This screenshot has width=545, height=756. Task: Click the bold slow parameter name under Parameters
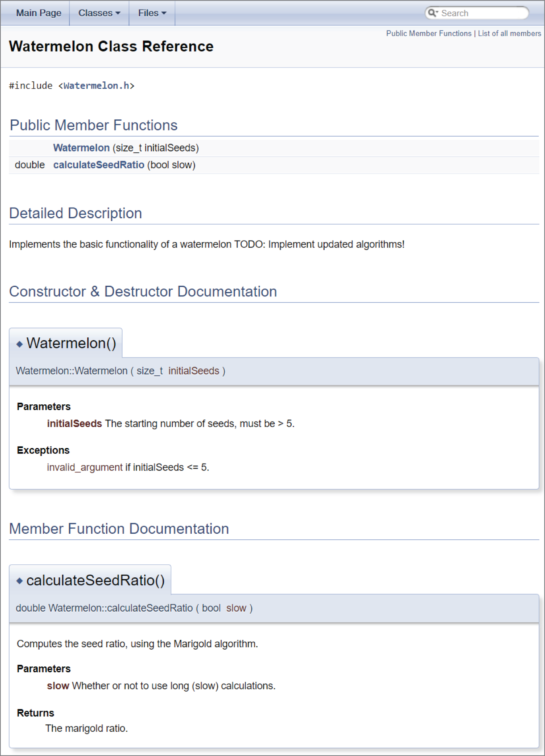(x=58, y=686)
